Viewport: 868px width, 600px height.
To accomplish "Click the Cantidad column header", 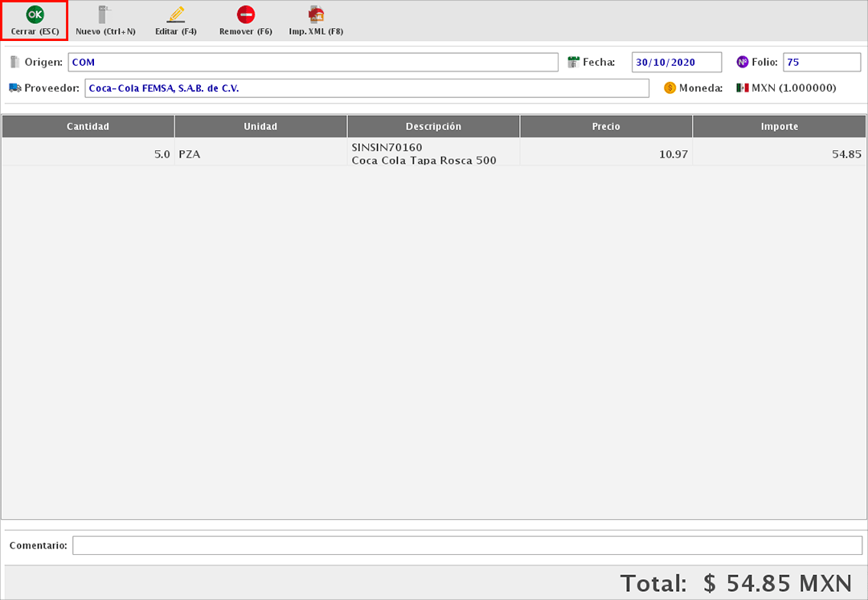I will [88, 126].
